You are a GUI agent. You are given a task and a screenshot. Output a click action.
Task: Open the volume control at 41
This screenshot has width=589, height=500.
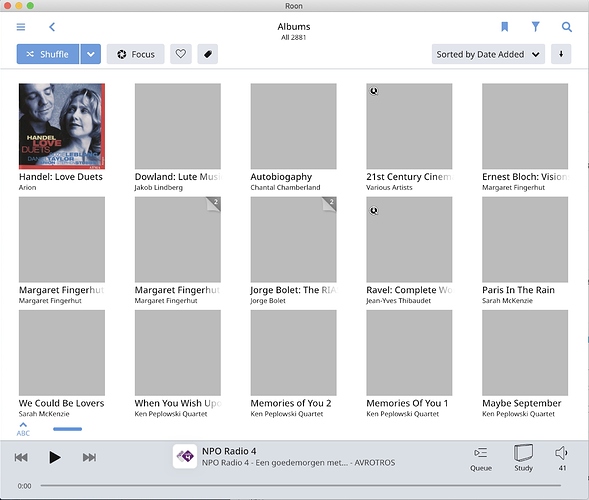[562, 458]
